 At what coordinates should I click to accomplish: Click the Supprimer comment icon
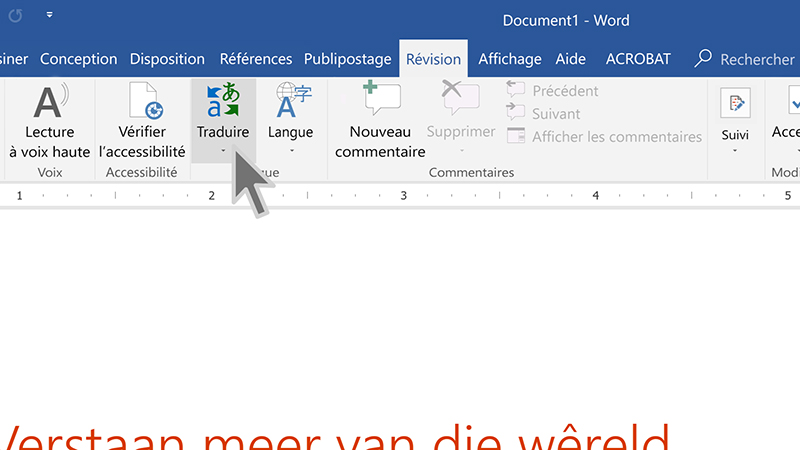point(460,98)
